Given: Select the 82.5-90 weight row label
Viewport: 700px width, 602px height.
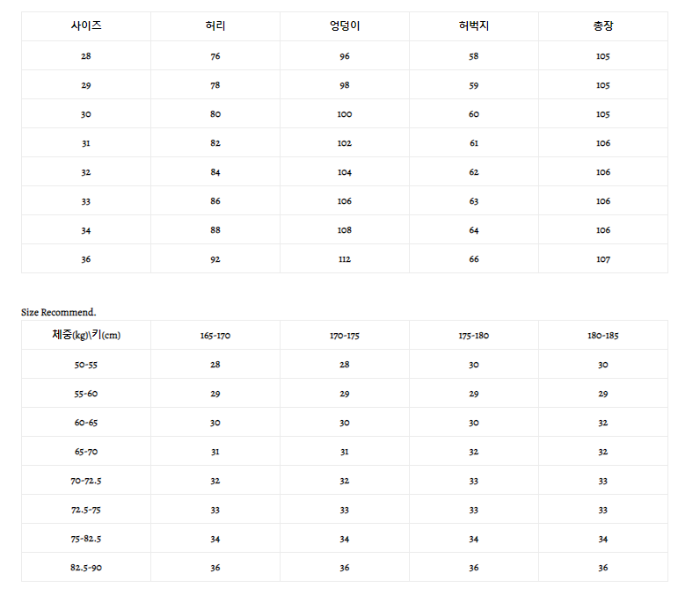Looking at the screenshot, I should point(86,568).
